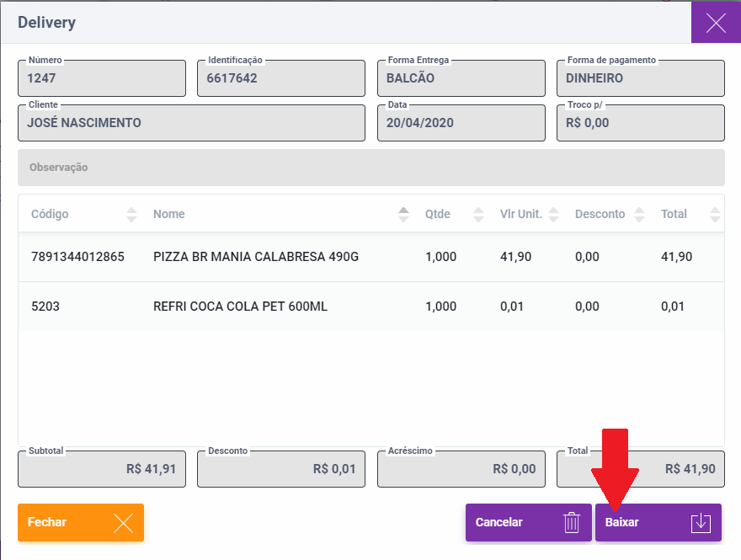Sort table by Nome column arrows

pos(403,214)
